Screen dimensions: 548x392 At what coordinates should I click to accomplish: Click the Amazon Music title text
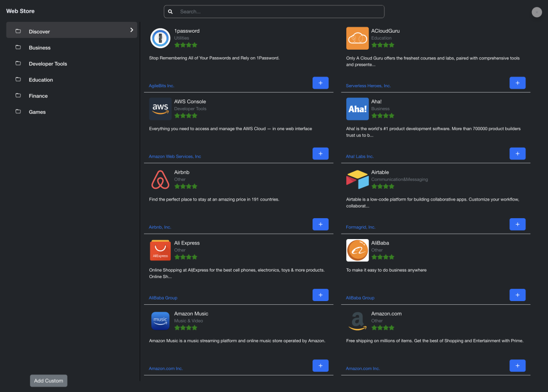tap(191, 314)
